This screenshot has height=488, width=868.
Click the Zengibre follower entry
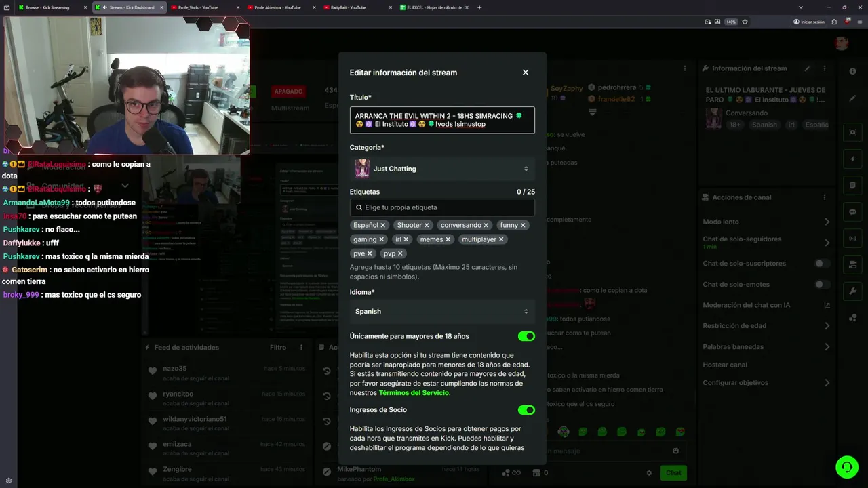226,473
